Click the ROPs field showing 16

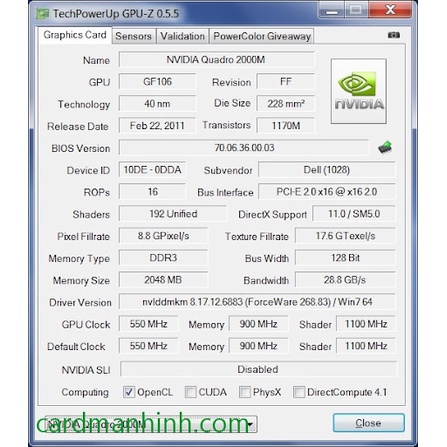pyautogui.click(x=152, y=192)
